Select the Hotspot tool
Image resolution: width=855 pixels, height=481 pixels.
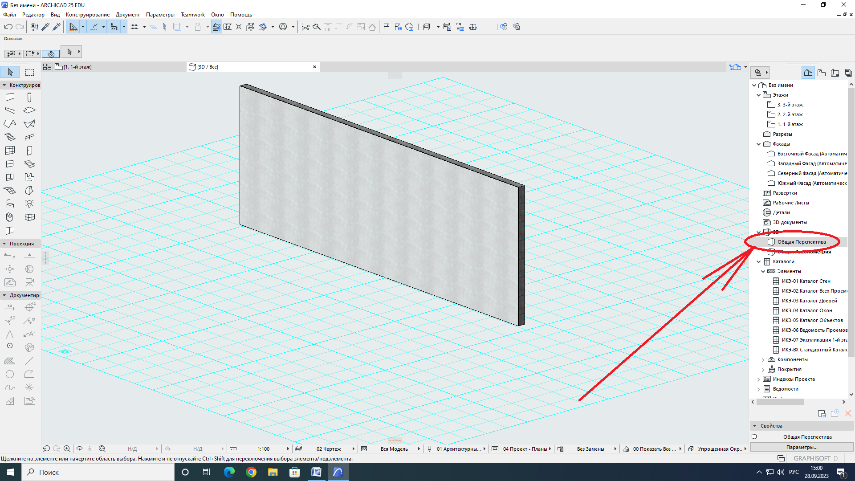[29, 387]
